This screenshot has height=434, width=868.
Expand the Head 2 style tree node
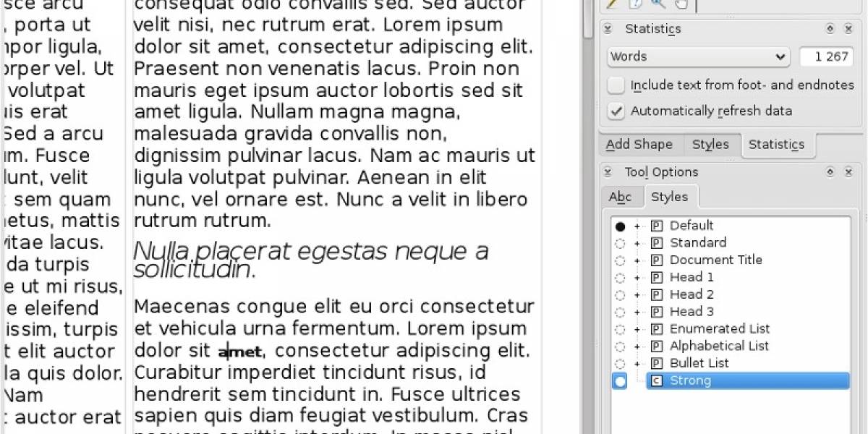coord(637,294)
